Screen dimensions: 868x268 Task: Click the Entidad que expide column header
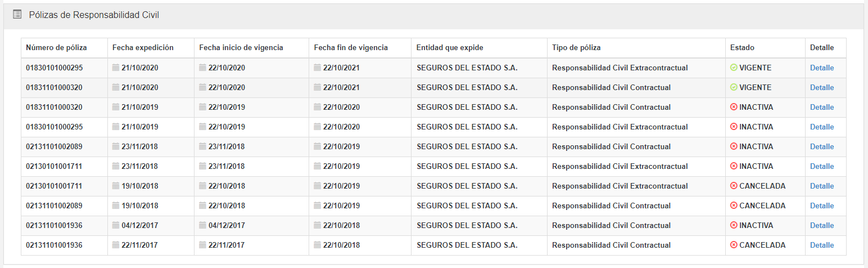(450, 48)
